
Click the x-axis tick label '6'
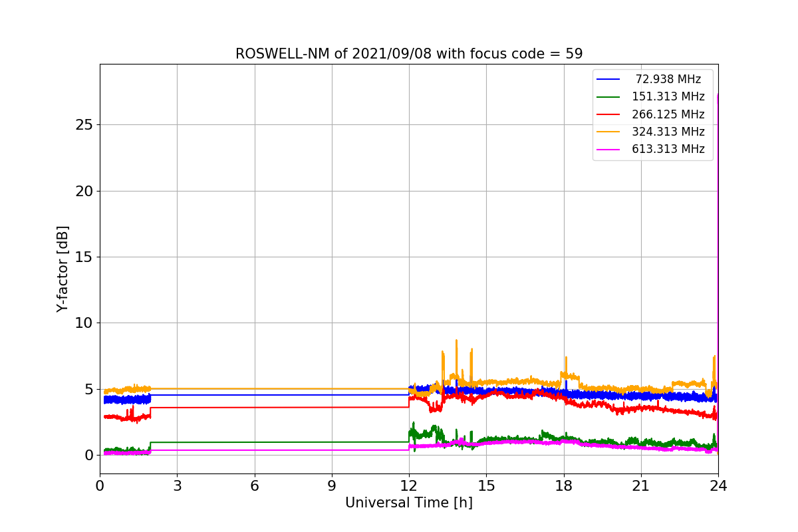[x=255, y=485]
